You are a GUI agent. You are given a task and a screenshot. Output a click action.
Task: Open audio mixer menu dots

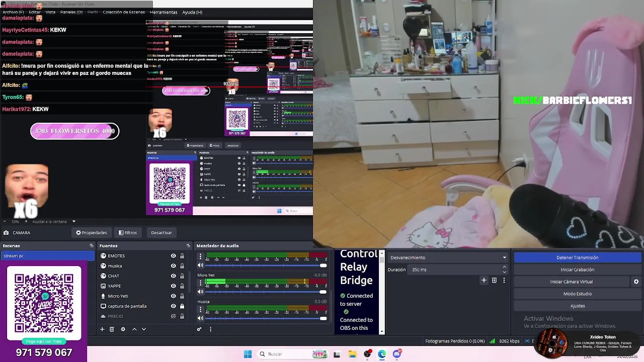pos(210,329)
